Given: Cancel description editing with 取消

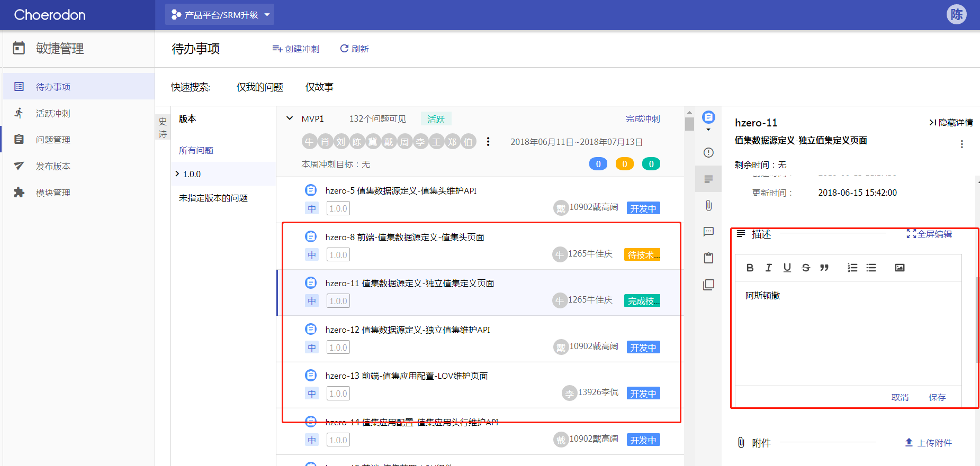Looking at the screenshot, I should point(900,397).
